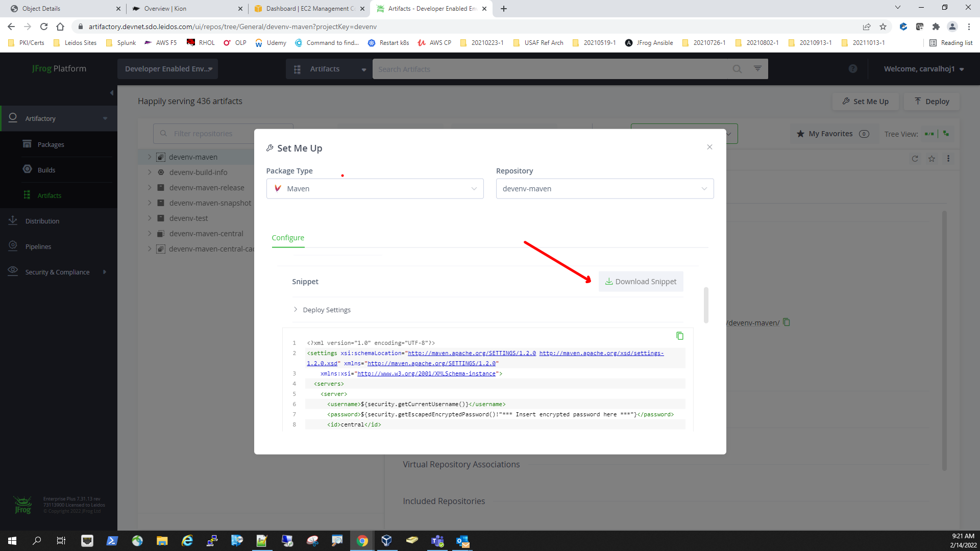Image resolution: width=980 pixels, height=551 pixels.
Task: Open Microsoft Teams from the taskbar
Action: tap(437, 541)
